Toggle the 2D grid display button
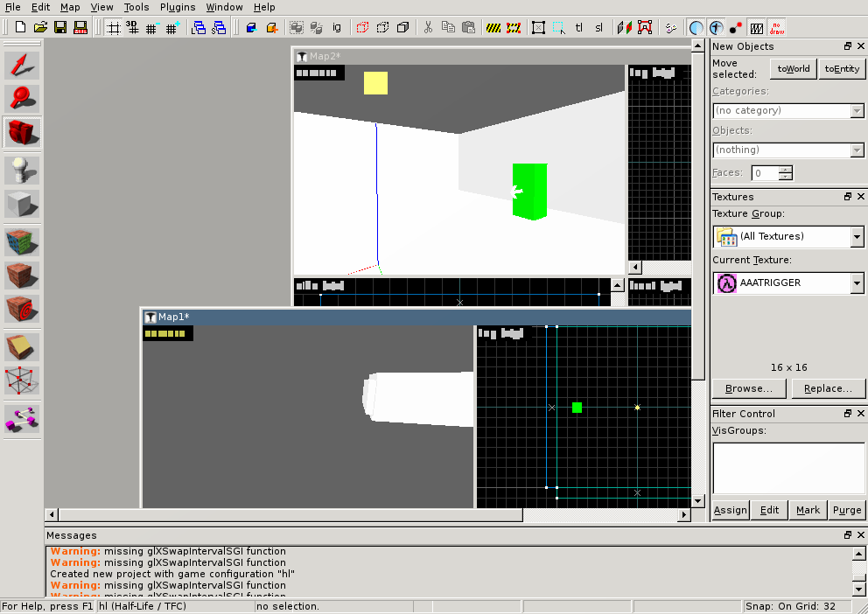The height and width of the screenshot is (614, 868). 114,27
